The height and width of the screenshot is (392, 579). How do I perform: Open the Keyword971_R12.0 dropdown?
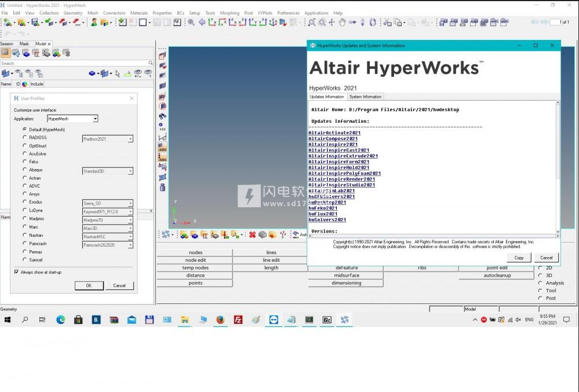coord(107,212)
